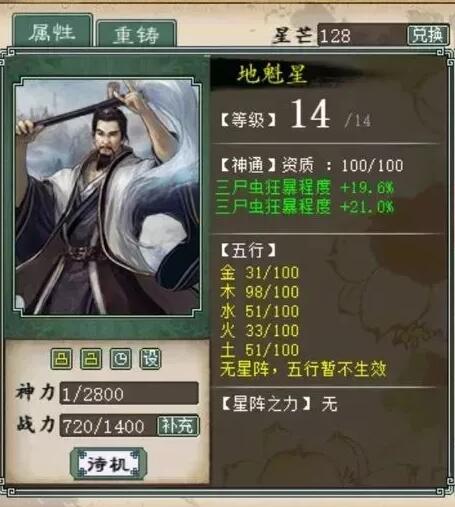455x507 pixels.
Task: Click the first 三尸虫狂暴程度 +19.6% line
Action: (x=305, y=188)
